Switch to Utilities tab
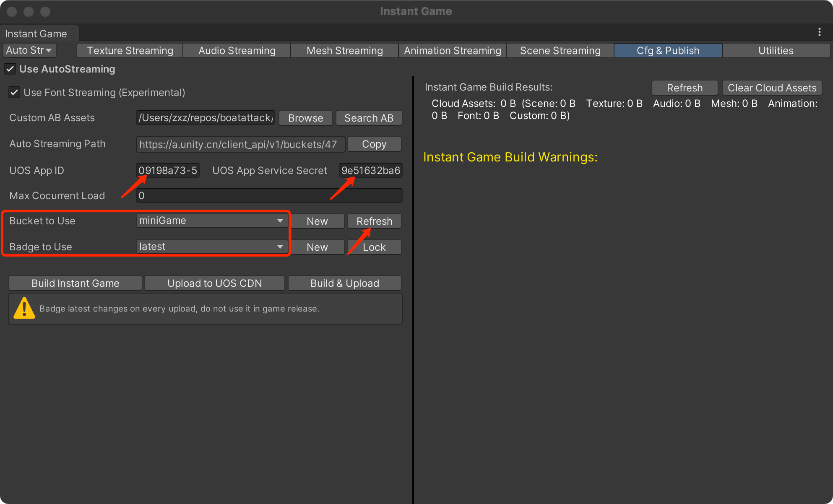Screen dimensions: 833x504 click(x=776, y=50)
